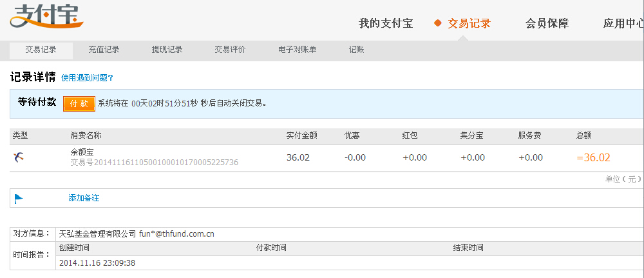Click the 使用遇到问题? help link
Viewport: 644px width, 278px height.
coord(87,77)
